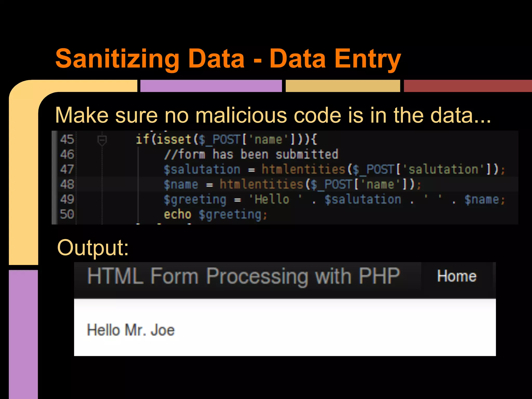This screenshot has width=532, height=399.
Task: Click the HTML Form Processing with PHP brand link
Action: point(243,276)
